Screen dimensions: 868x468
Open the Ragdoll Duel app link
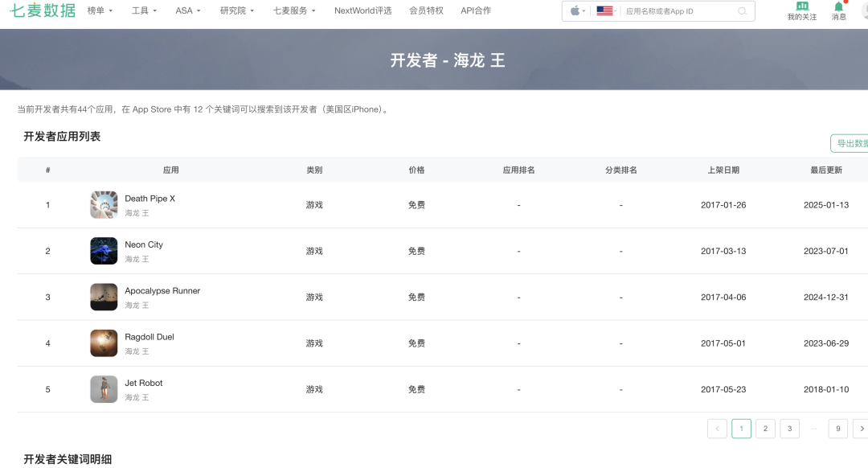149,337
